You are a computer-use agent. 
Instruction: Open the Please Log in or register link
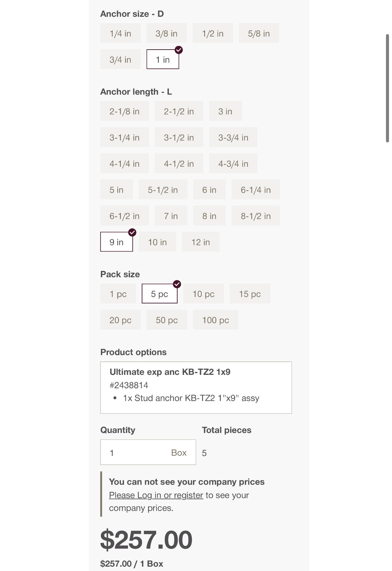156,495
